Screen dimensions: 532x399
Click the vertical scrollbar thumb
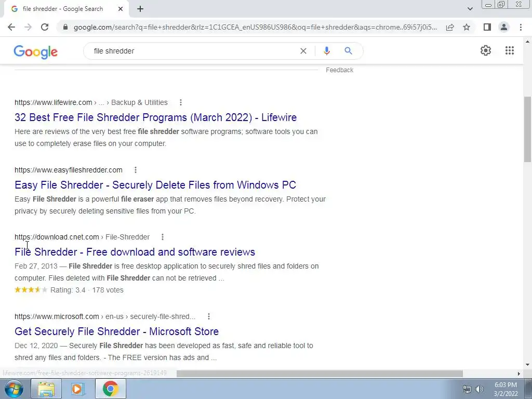(x=528, y=130)
